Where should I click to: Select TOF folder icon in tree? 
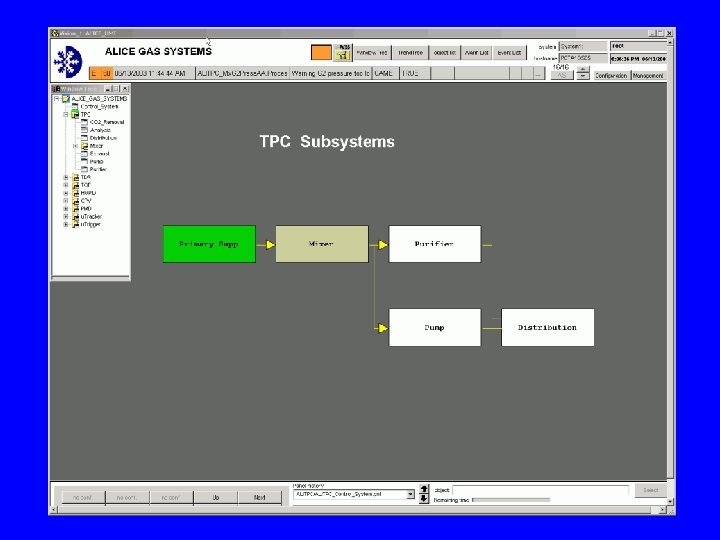tap(75, 185)
